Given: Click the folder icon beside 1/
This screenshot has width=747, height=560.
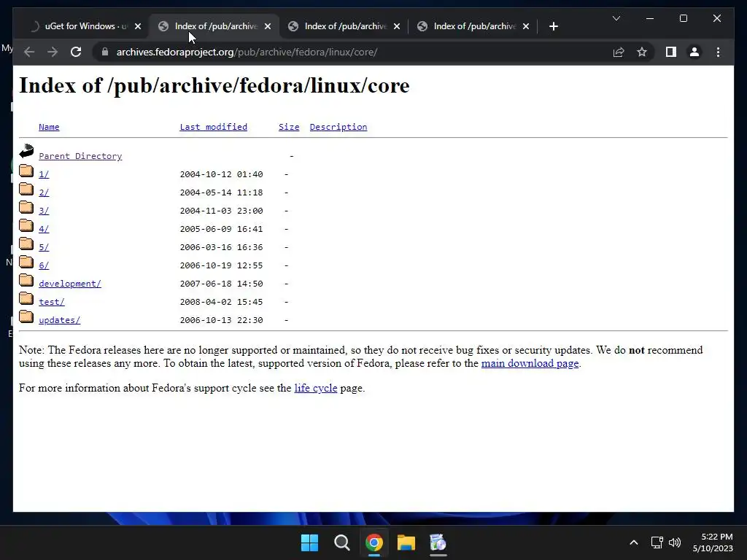Looking at the screenshot, I should 26,171.
